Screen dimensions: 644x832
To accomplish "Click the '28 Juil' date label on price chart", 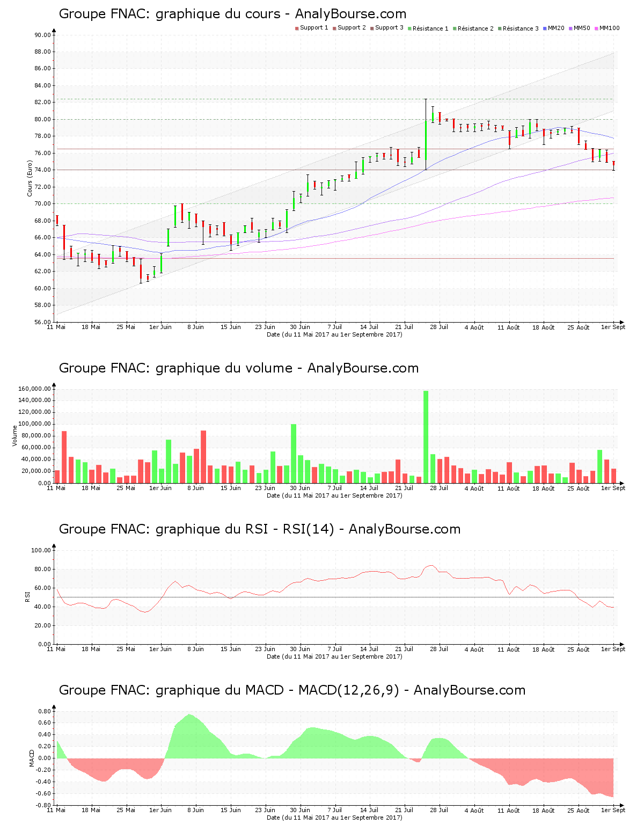I will 439,327.
